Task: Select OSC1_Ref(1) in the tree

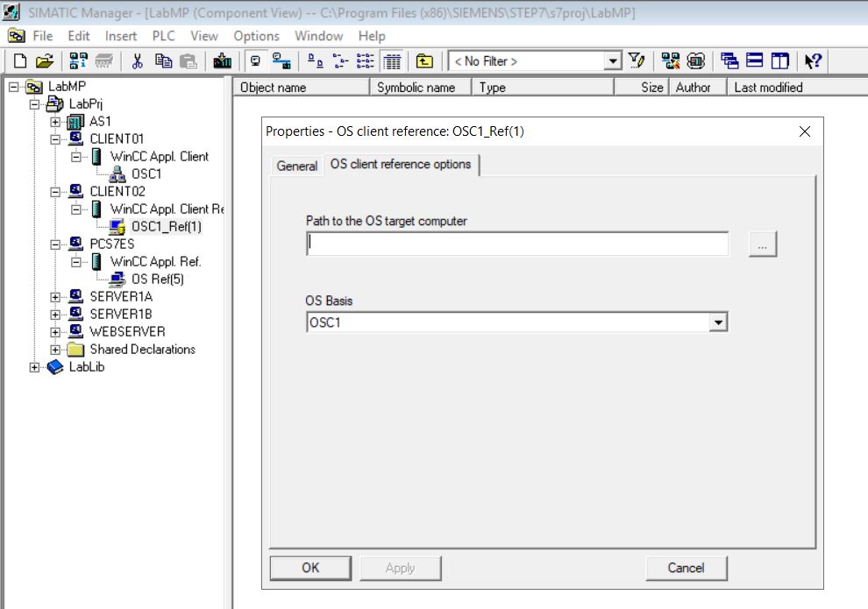Action: [x=166, y=227]
